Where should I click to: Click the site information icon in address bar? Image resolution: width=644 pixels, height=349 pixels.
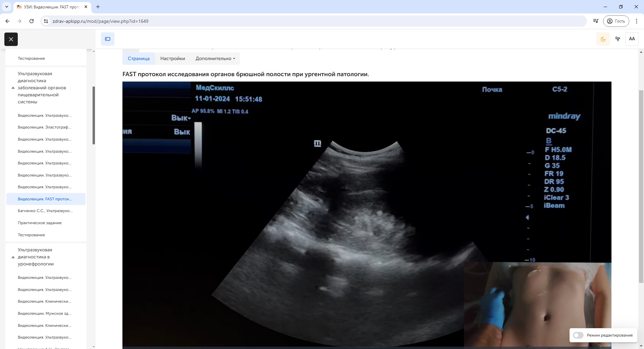[46, 21]
